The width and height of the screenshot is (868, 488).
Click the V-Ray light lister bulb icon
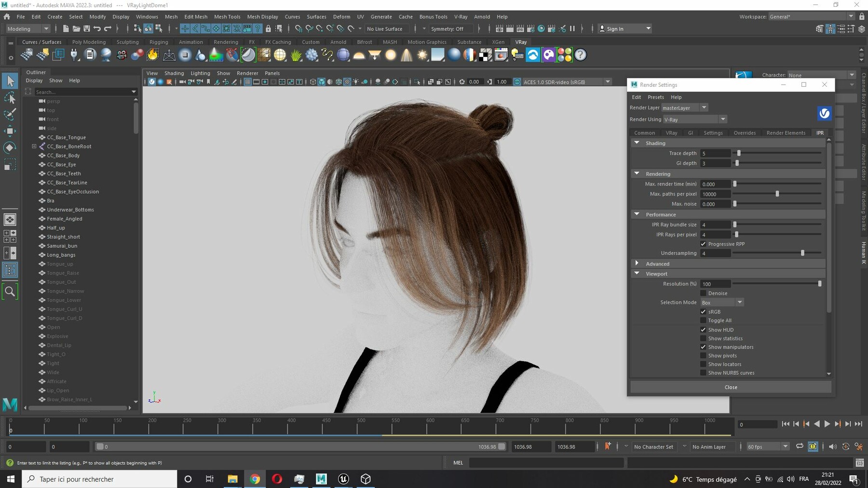(517, 55)
